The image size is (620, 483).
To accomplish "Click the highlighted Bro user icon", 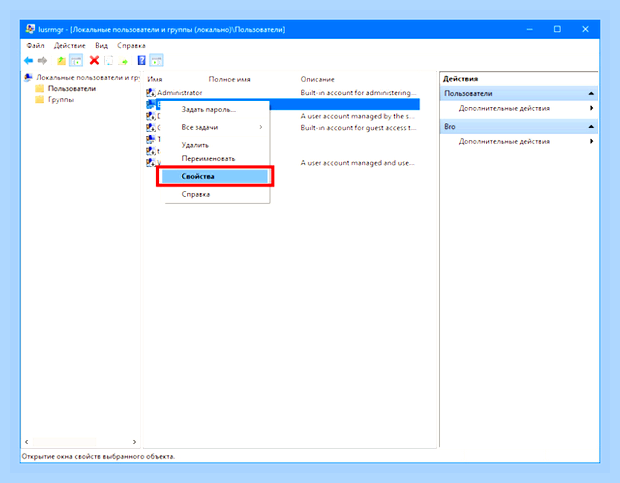I will pos(150,104).
